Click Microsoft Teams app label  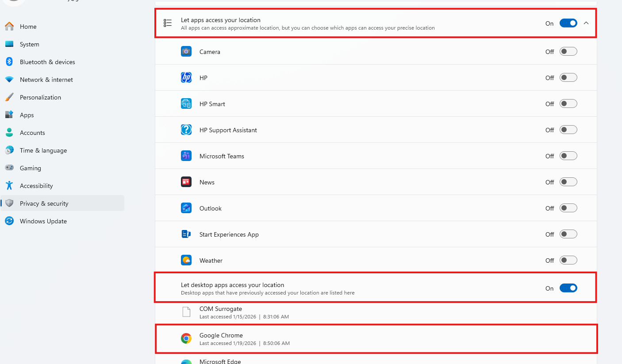[222, 156]
